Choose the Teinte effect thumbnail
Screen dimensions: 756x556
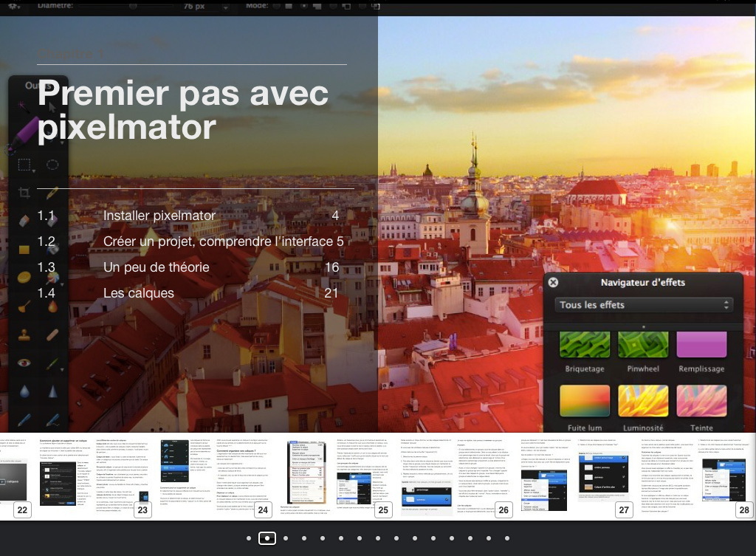[701, 401]
